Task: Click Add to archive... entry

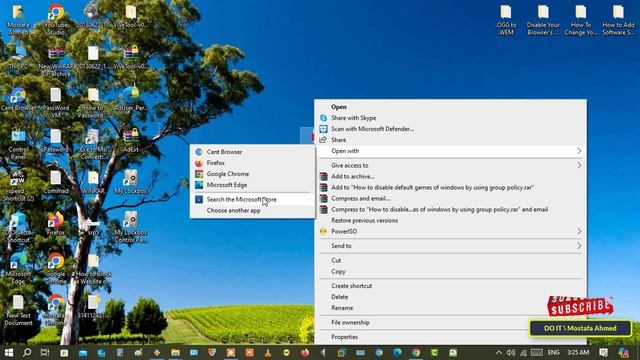Action: pyautogui.click(x=450, y=177)
